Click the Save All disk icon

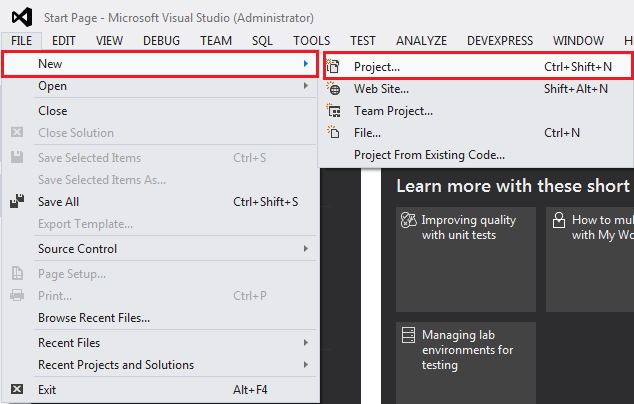16,201
